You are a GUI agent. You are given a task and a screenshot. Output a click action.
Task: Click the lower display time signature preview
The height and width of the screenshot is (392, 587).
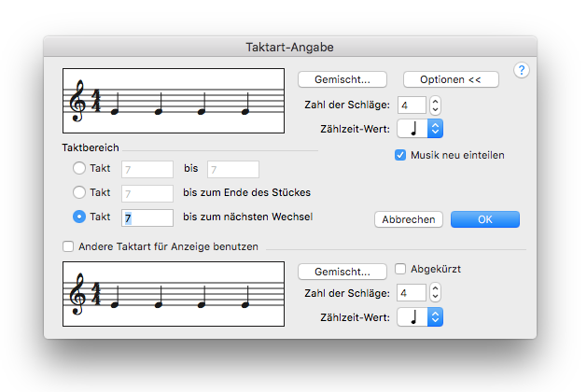173,294
